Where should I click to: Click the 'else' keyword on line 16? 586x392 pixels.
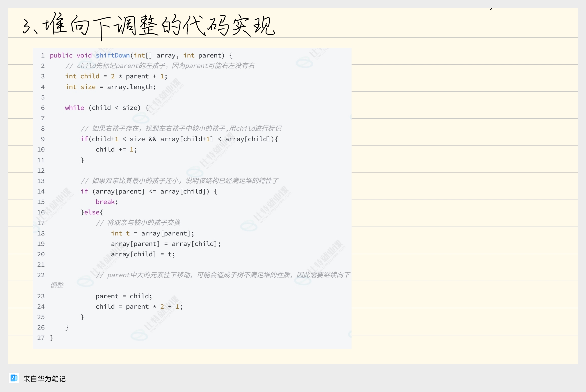click(x=92, y=212)
